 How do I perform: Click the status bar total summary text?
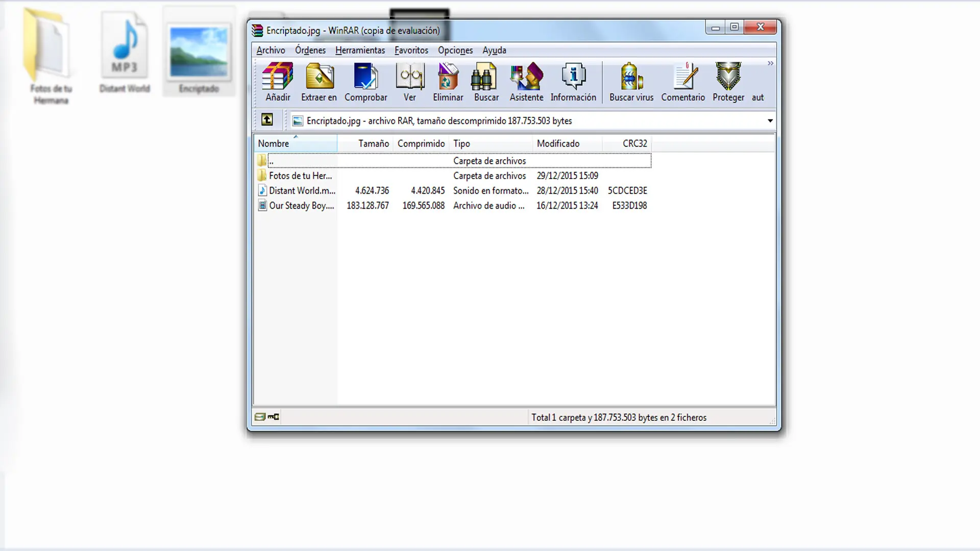pyautogui.click(x=619, y=417)
